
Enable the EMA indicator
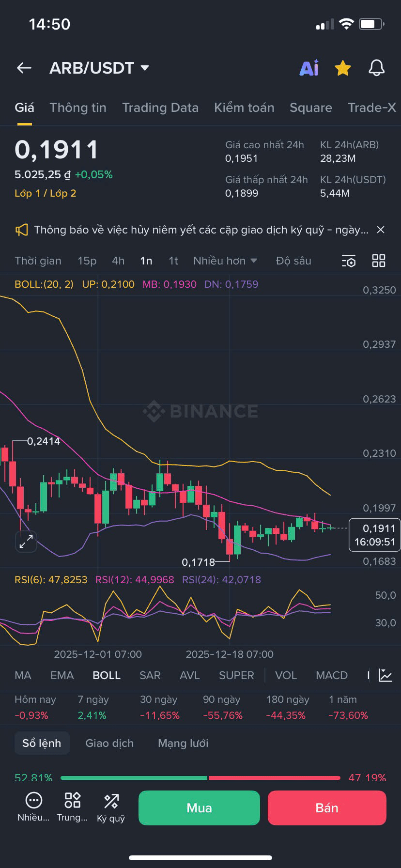62,676
